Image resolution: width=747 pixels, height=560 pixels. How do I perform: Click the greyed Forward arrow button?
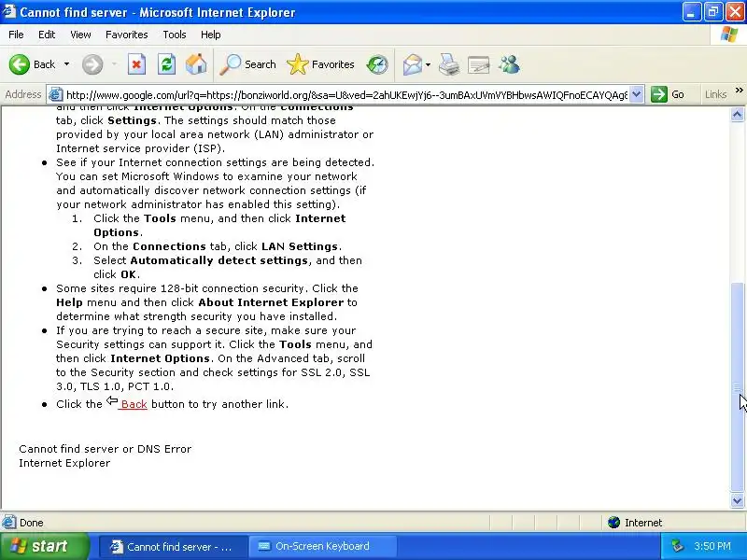point(92,64)
